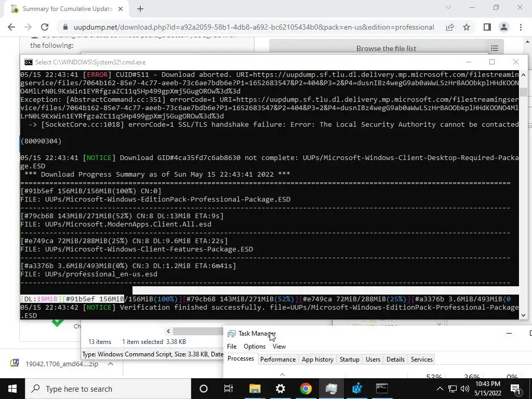532x399 pixels.
Task: Close the cmd.exe window
Action: pos(516,62)
